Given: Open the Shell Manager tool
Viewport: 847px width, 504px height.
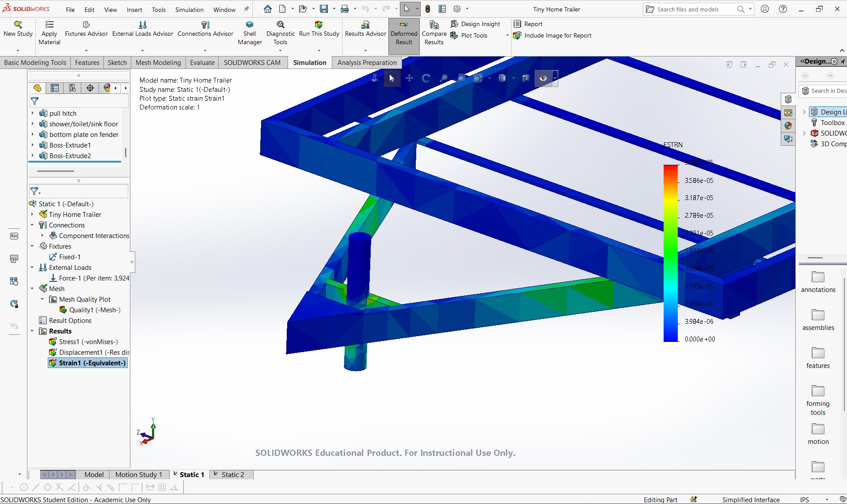Looking at the screenshot, I should pos(250,33).
